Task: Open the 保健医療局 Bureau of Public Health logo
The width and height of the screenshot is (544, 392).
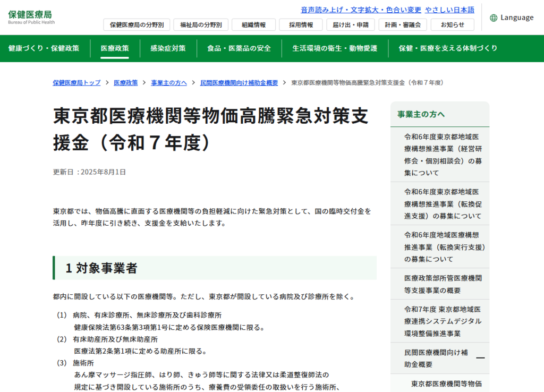Action: click(31, 17)
